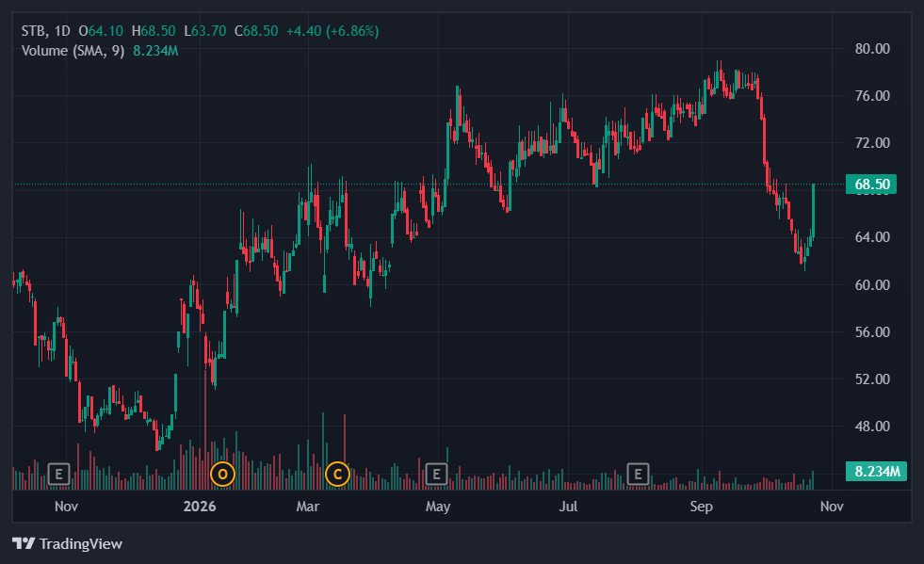Click the 48.00 price axis value
Screen dimensions: 924x564
(x=872, y=427)
